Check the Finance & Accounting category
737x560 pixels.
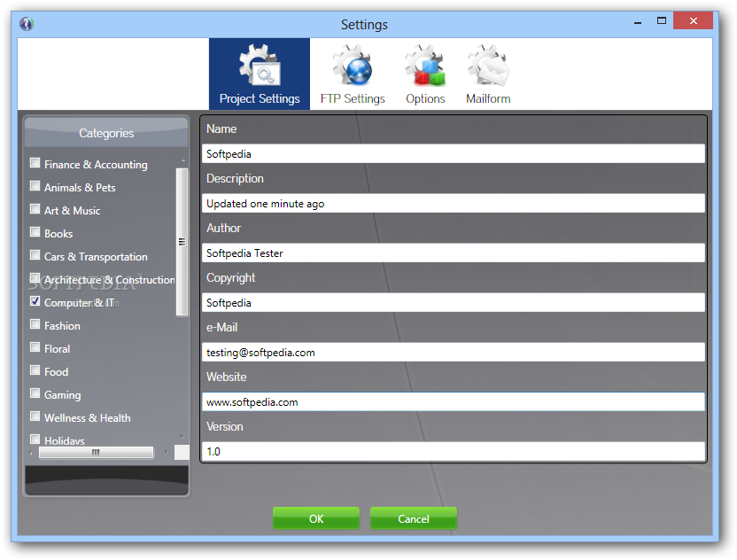coord(35,163)
